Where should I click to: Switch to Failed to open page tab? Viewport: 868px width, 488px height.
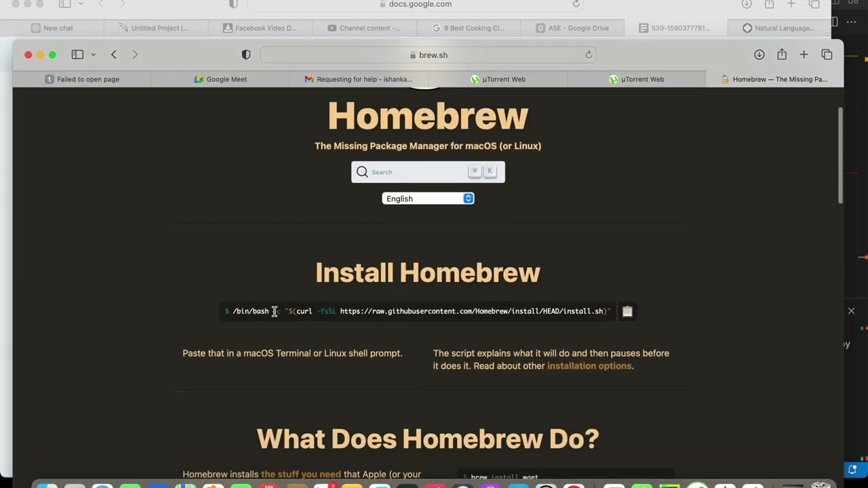[x=81, y=79]
